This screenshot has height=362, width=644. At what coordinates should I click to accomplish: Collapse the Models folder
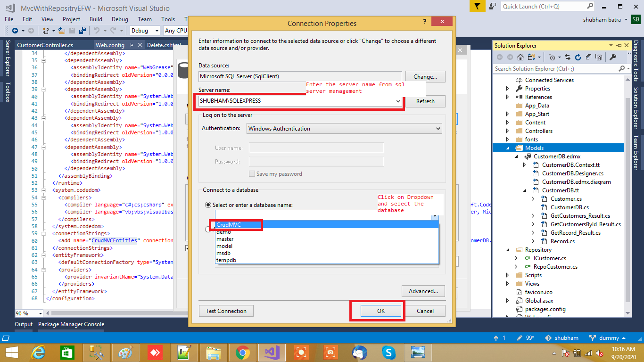(508, 148)
